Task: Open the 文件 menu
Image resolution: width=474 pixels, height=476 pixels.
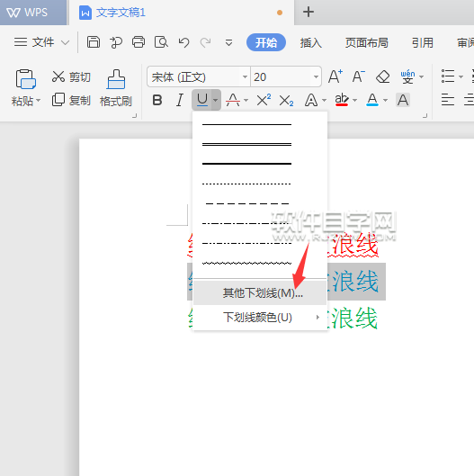Action: click(42, 42)
